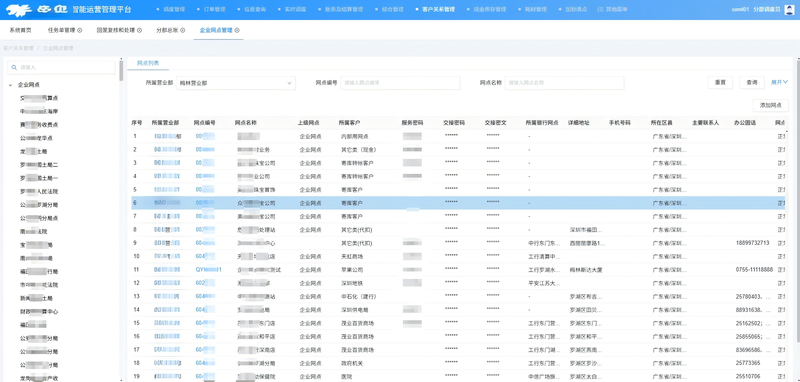800x382 pixels.
Task: Click the 添加网点 button
Action: coord(770,105)
